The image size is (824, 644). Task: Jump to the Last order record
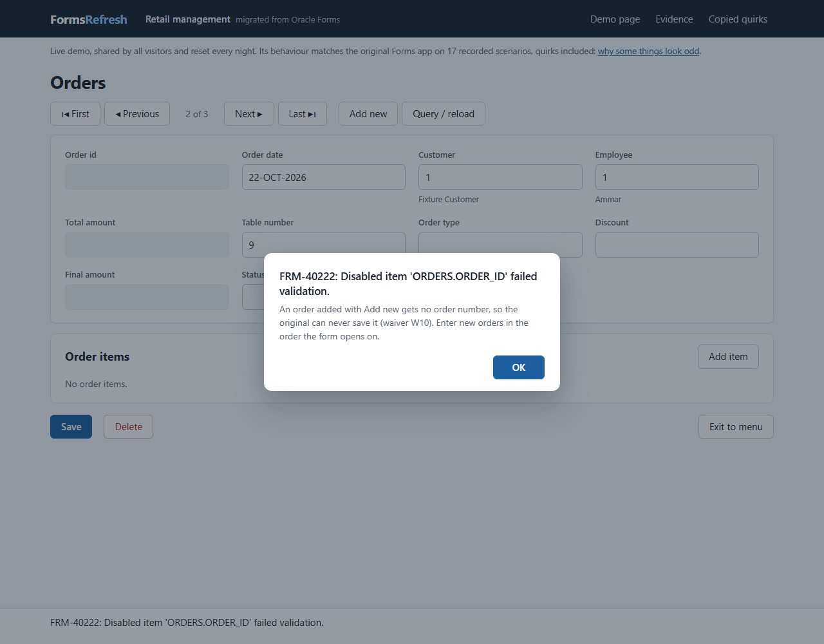[303, 114]
